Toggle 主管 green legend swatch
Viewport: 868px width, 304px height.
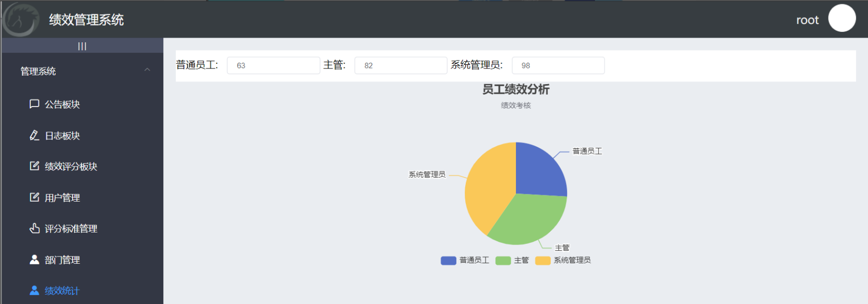pos(503,261)
